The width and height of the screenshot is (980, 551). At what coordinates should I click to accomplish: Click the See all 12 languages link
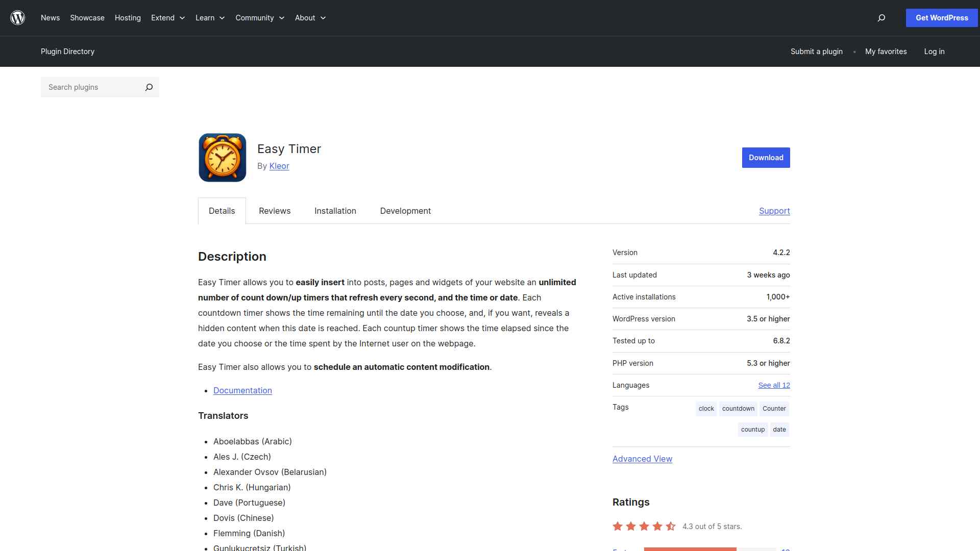pos(774,385)
